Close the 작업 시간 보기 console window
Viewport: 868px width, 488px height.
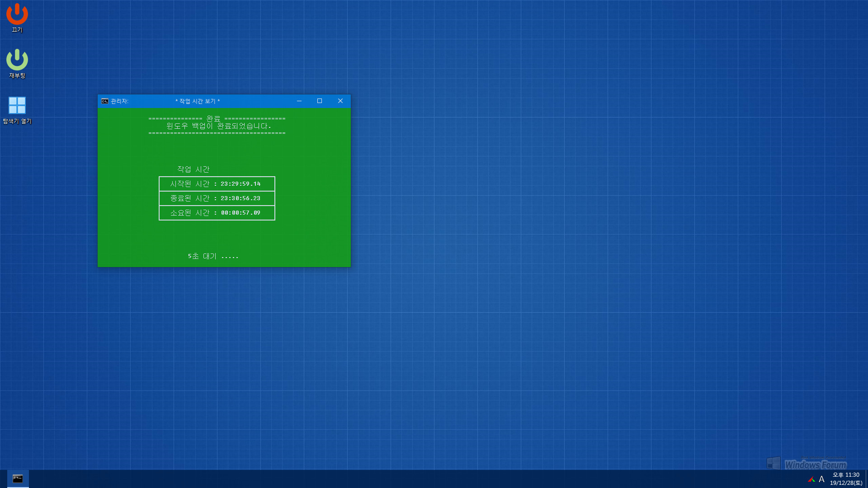click(340, 101)
